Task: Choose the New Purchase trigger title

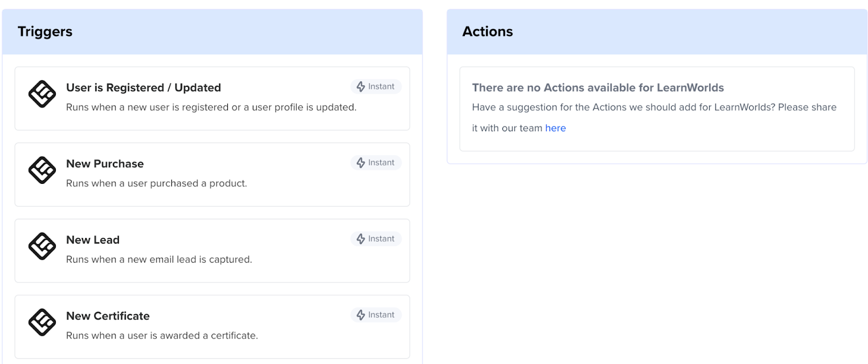Action: tap(105, 164)
